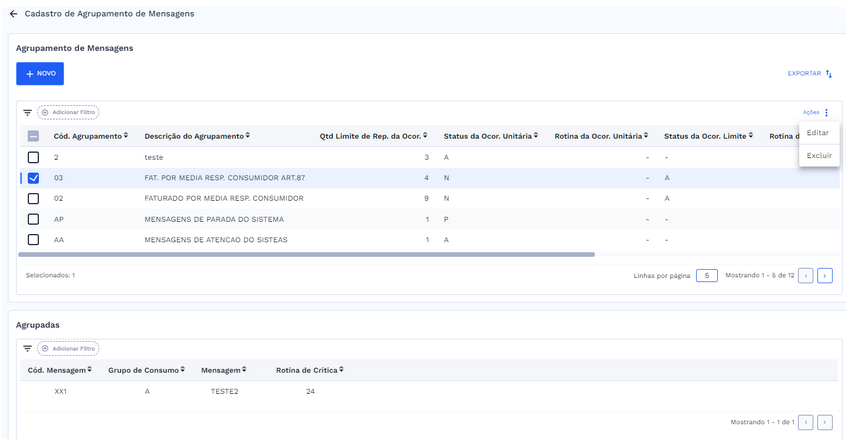Go to next page in Agrupamento table
846x439 pixels.
click(x=825, y=275)
